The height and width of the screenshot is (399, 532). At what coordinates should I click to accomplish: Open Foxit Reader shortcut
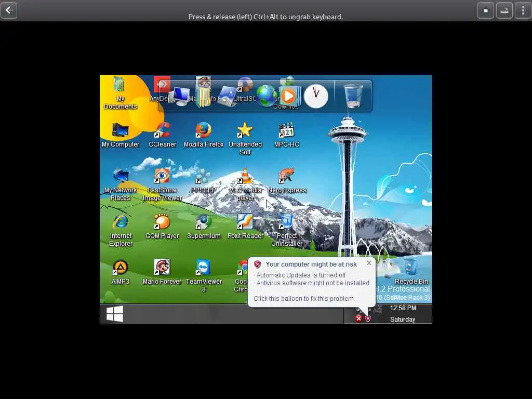click(245, 227)
